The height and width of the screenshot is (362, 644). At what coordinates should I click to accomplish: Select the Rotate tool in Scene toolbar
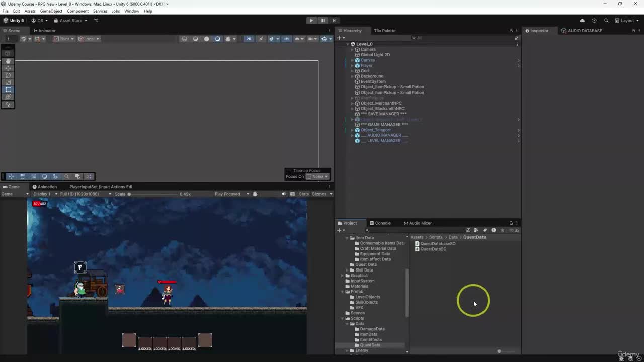(x=8, y=75)
